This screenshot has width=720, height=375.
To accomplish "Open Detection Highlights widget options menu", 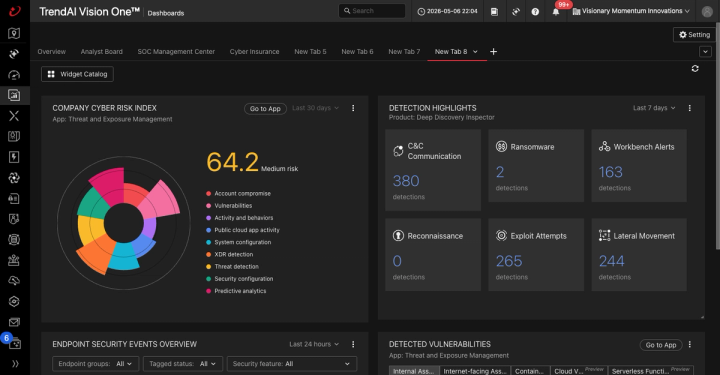I will (689, 108).
